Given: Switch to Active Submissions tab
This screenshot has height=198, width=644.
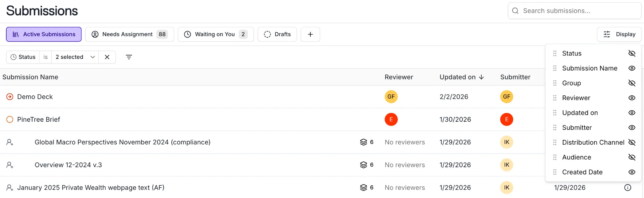Looking at the screenshot, I should point(44,34).
